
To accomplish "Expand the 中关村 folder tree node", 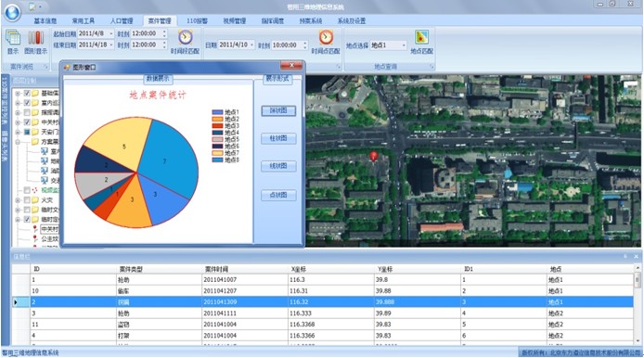I will click(x=18, y=122).
